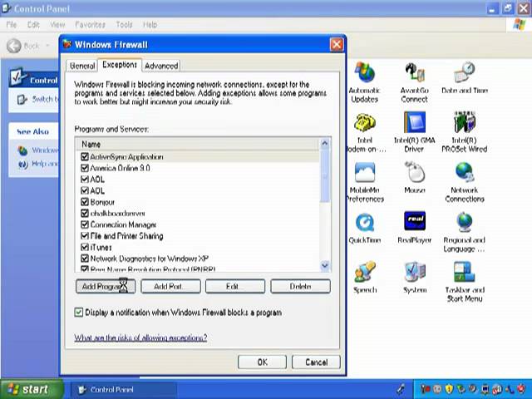
Task: Click the programs list scroll down arrow
Action: (325, 265)
